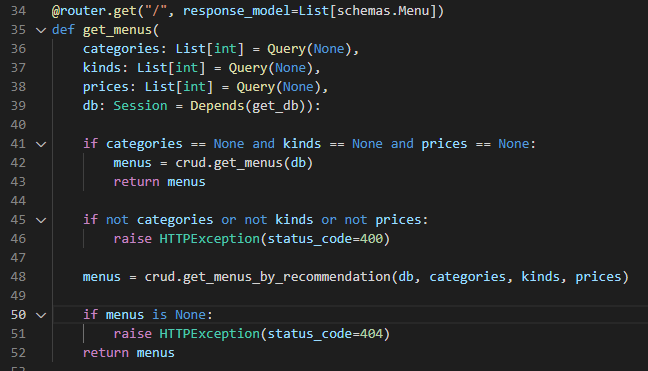This screenshot has height=371, width=648.
Task: Click 'status_code=404' on line 51
Action: click(325, 334)
